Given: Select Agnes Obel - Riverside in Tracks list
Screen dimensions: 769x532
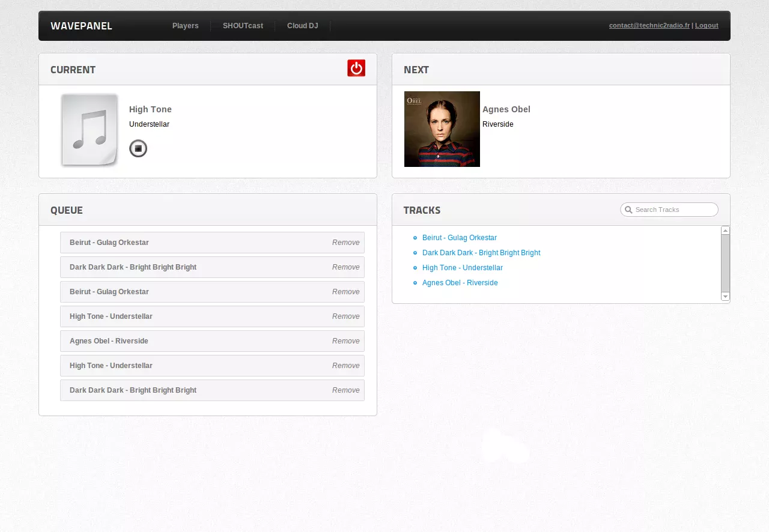Looking at the screenshot, I should (x=460, y=283).
